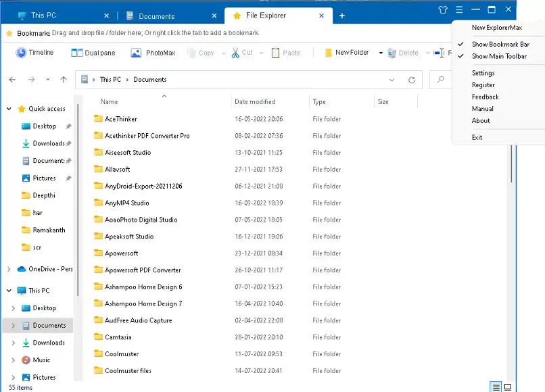Toggle Show Main Toolbar option
Image resolution: width=545 pixels, height=392 pixels.
(499, 56)
